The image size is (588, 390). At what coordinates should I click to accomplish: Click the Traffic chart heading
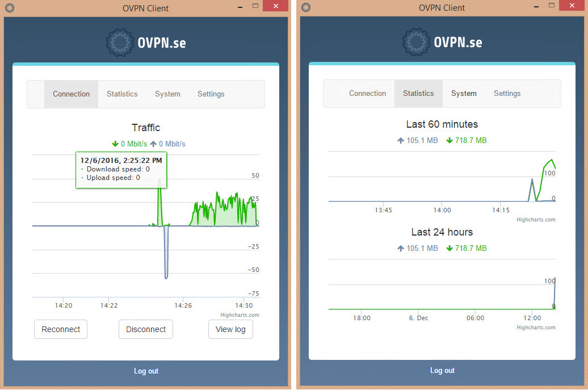pos(146,128)
